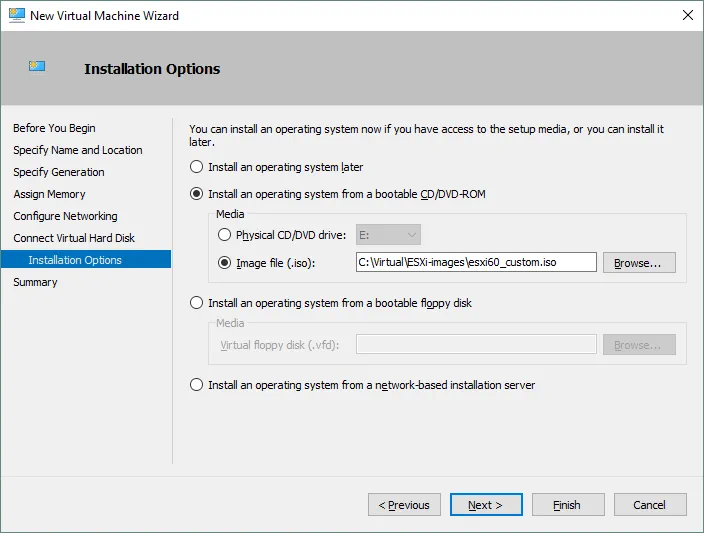Select install from bootable floppy disk option

click(x=197, y=303)
